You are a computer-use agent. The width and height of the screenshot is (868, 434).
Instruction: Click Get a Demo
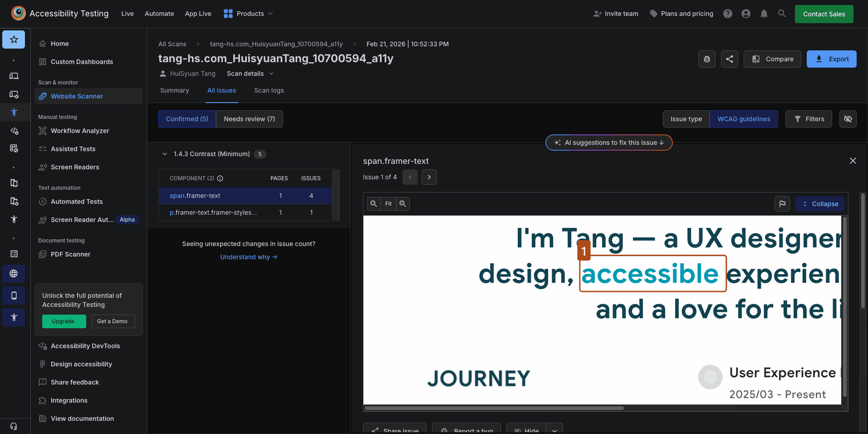(x=113, y=321)
